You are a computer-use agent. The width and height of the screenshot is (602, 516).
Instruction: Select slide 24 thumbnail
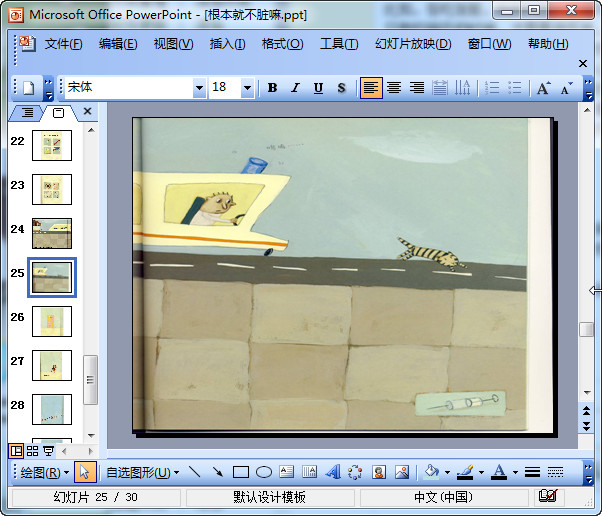(52, 233)
